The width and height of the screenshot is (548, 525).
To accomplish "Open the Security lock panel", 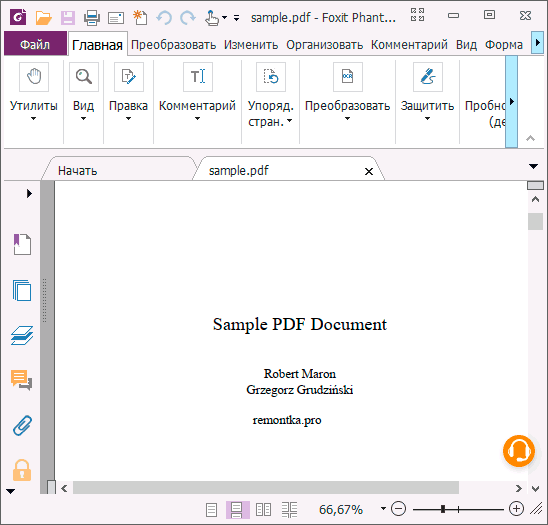I will (x=22, y=470).
